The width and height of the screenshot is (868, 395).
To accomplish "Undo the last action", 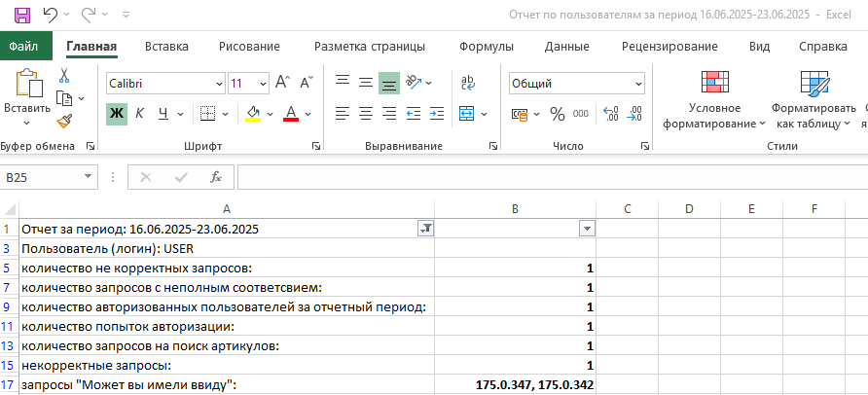I will (x=51, y=15).
